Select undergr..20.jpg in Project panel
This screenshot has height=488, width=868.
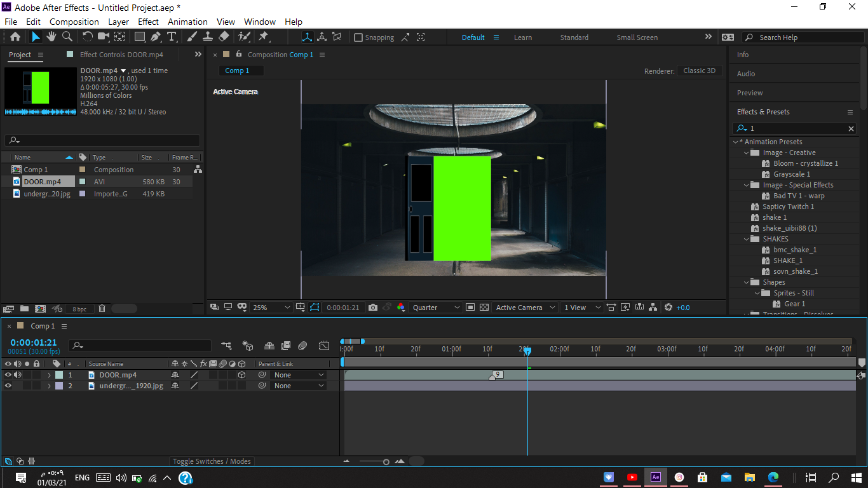tap(46, 194)
